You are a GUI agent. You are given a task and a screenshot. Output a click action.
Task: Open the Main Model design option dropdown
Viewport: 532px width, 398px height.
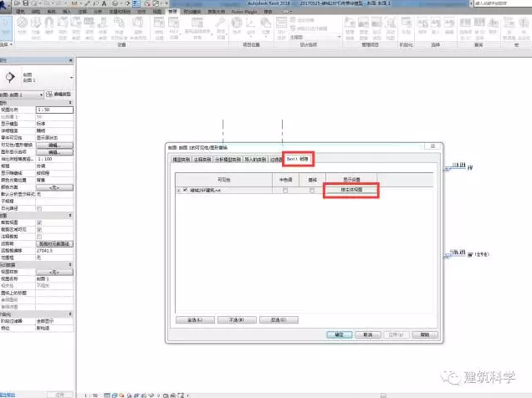tap(315, 37)
